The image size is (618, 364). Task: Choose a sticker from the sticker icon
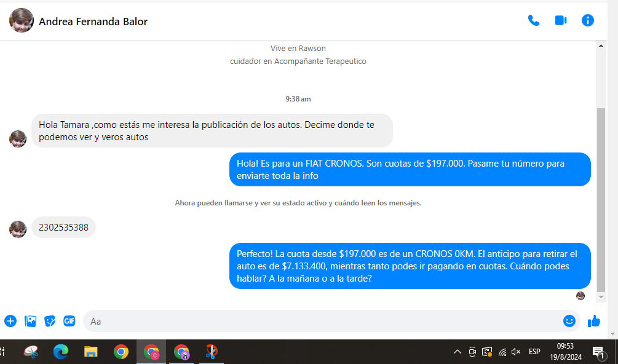50,321
